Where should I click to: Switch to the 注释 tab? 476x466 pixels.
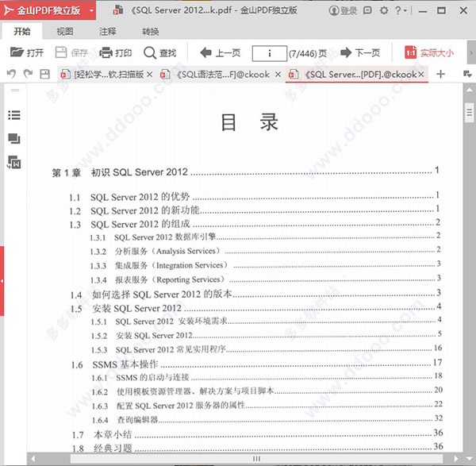107,31
